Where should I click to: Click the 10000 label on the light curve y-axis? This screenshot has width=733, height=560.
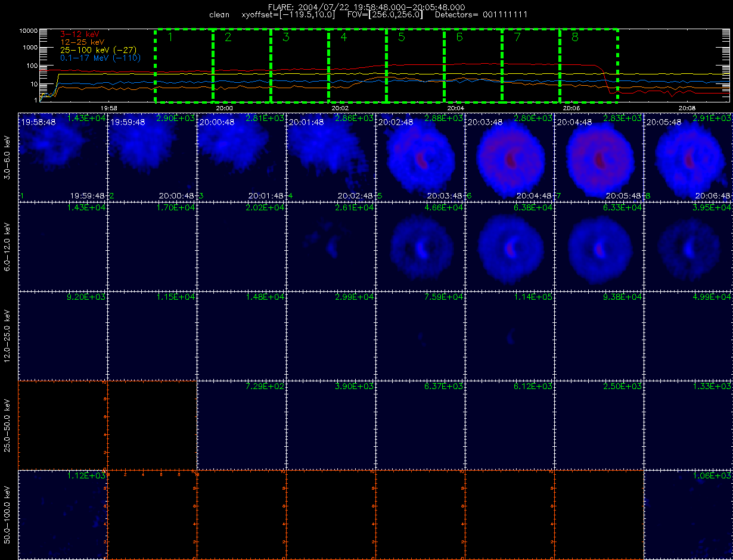coord(29,30)
